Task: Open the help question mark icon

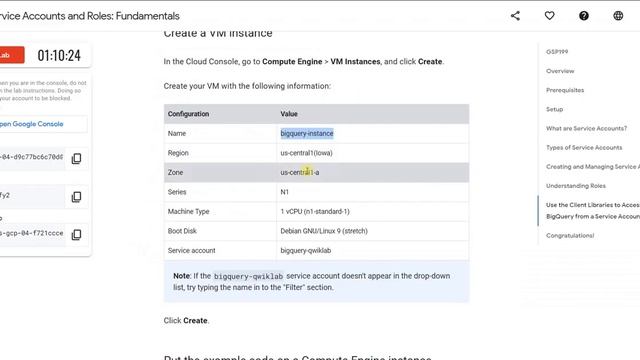Action: click(x=584, y=16)
